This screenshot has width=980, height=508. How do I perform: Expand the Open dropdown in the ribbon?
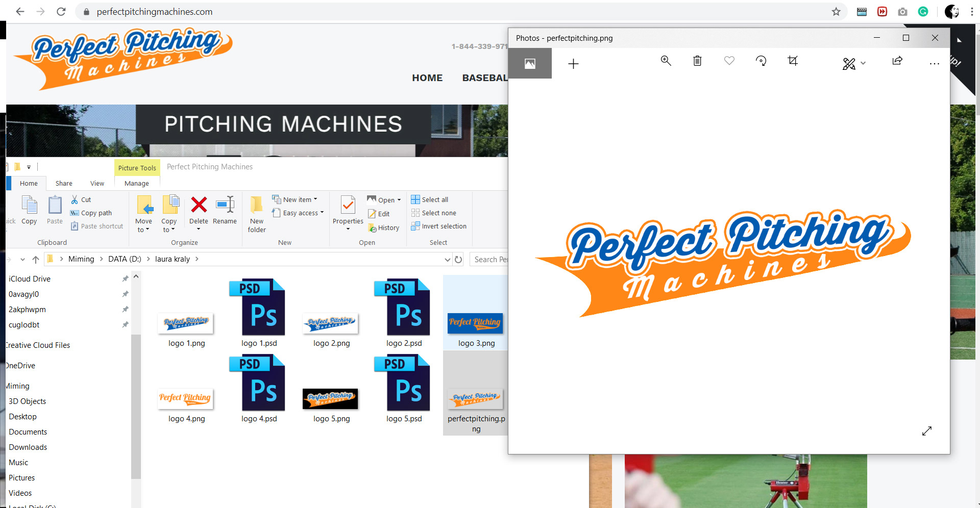coord(384,200)
